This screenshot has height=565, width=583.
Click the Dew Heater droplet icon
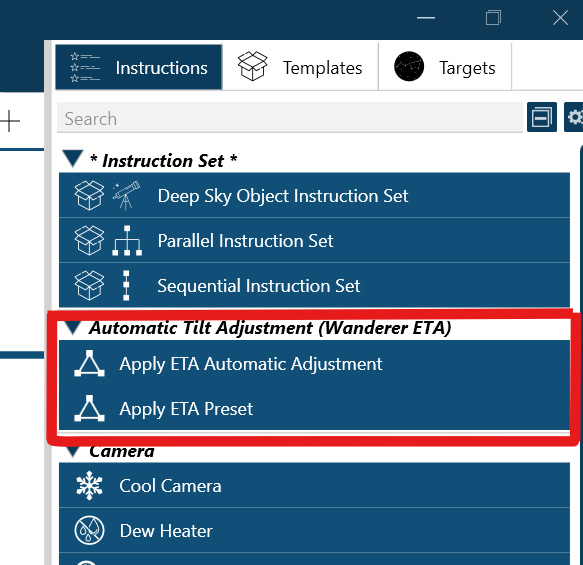pos(89,530)
